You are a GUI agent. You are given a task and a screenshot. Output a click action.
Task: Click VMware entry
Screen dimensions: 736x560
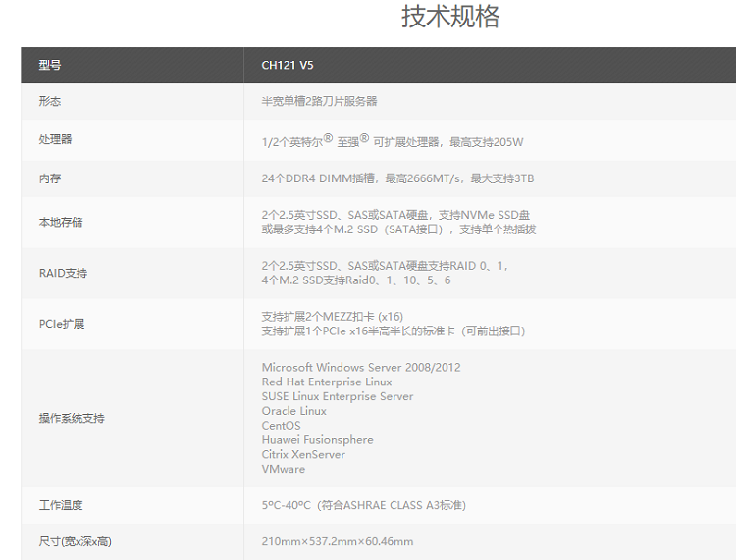[x=283, y=469]
